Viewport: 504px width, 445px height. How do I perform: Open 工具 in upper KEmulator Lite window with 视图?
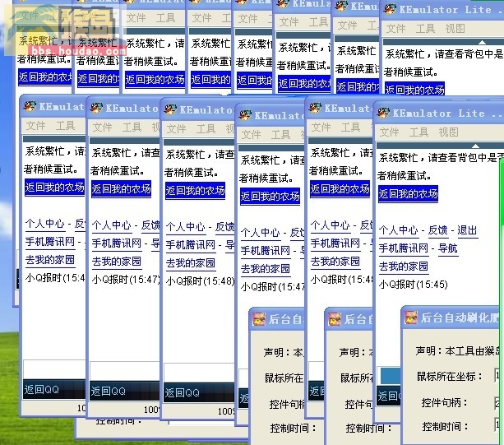pos(425,29)
